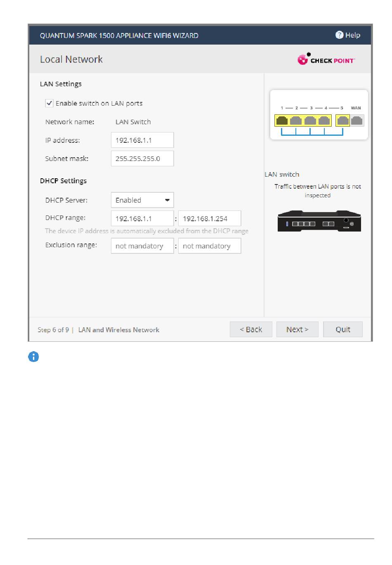Click the 'Local Network' page heading
The image size is (392, 565).
(x=71, y=59)
